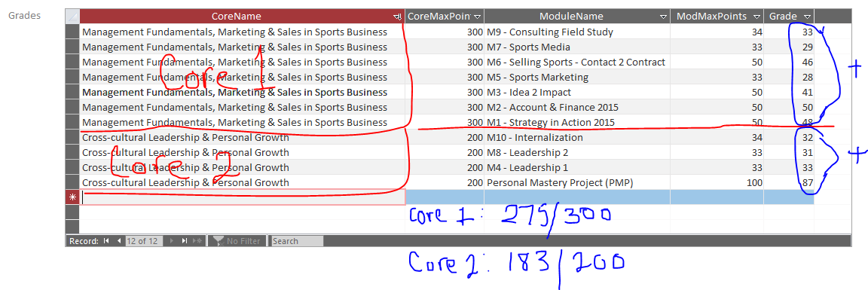Click M2 - Account & Finance 2015 cell
Image resolution: width=868 pixels, height=290 pixels.
click(577, 107)
